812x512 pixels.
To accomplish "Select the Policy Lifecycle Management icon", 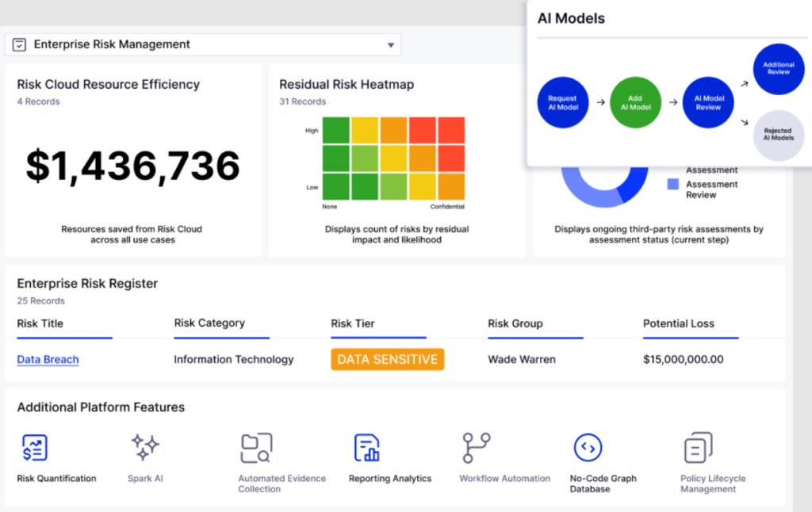I will tap(698, 448).
